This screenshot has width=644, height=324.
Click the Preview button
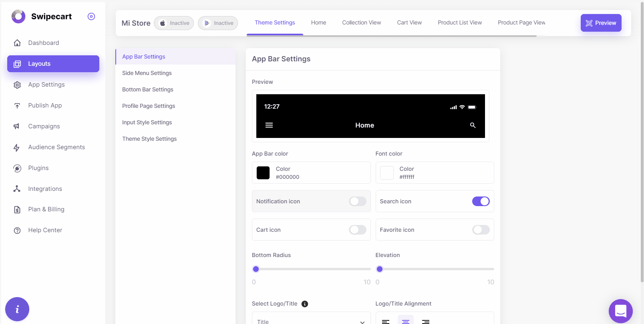coord(601,23)
